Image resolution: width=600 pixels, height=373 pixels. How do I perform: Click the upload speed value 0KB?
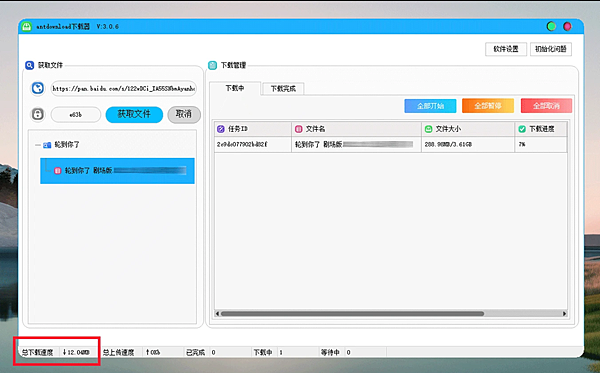coord(153,352)
